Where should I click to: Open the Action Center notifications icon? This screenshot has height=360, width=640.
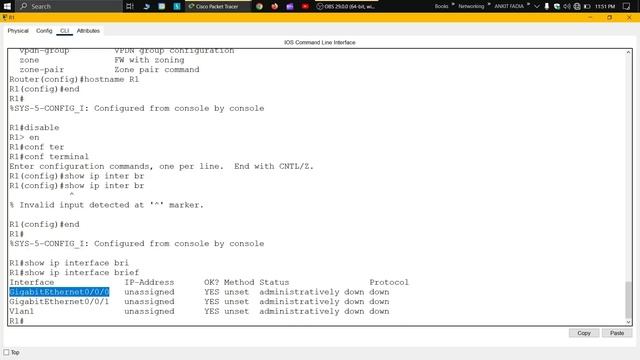(x=627, y=6)
